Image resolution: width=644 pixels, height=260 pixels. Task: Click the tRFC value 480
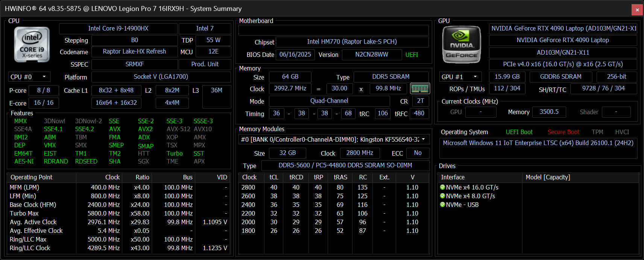(419, 113)
